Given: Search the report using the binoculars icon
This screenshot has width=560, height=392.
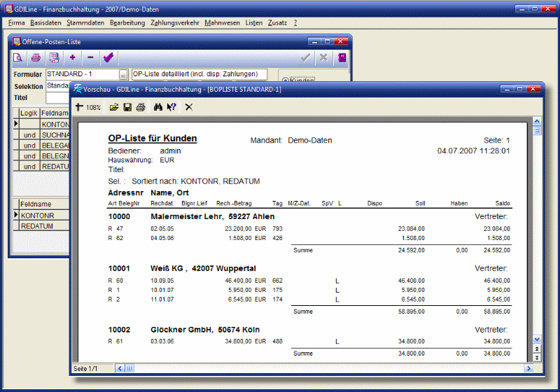Looking at the screenshot, I should (158, 107).
